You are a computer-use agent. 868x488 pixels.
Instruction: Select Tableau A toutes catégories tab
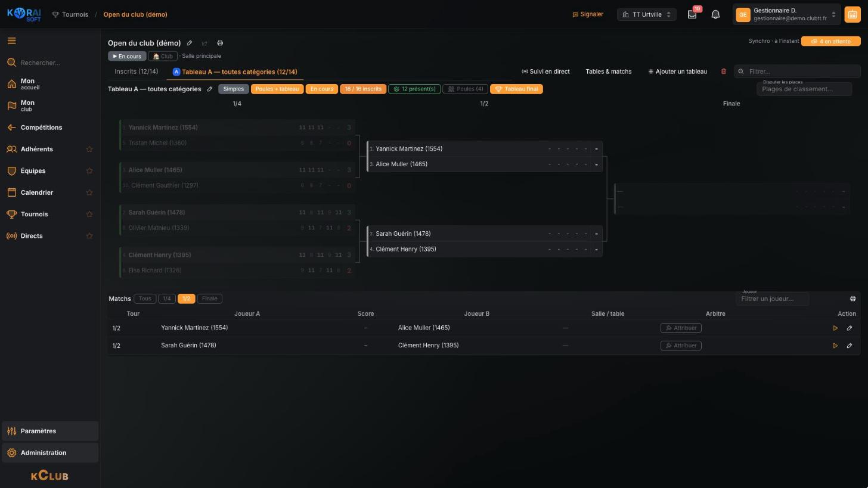click(x=235, y=72)
